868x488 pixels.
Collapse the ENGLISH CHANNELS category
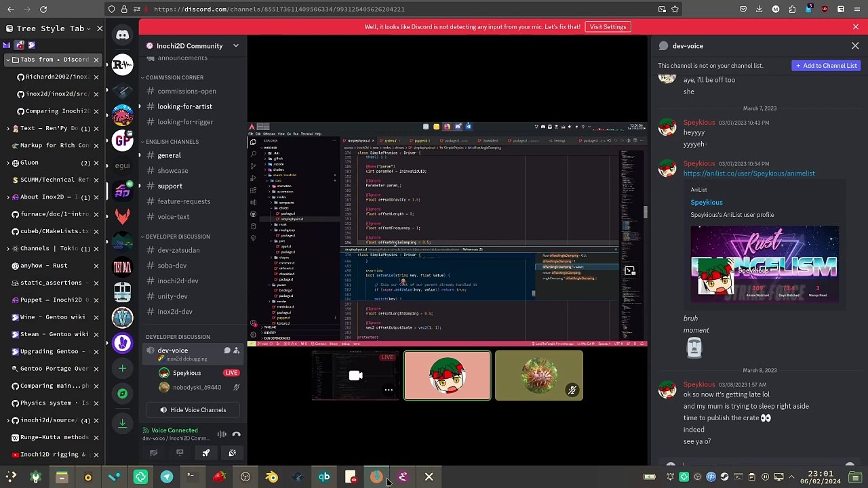point(172,142)
